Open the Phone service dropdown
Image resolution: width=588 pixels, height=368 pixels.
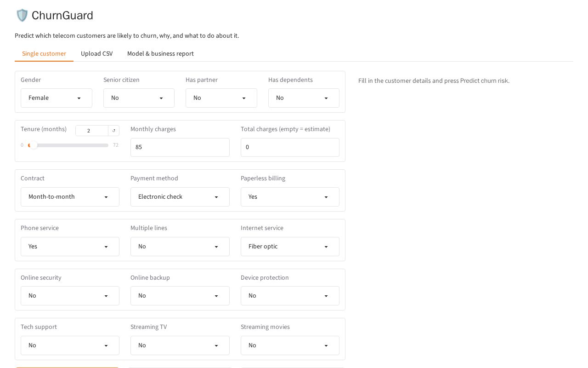pyautogui.click(x=70, y=247)
